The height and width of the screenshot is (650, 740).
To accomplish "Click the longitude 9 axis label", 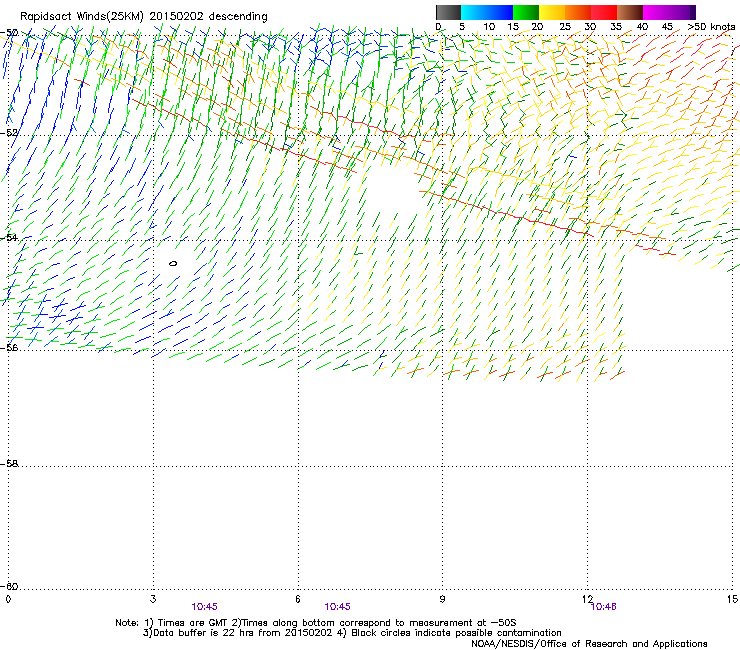I will coord(442,599).
